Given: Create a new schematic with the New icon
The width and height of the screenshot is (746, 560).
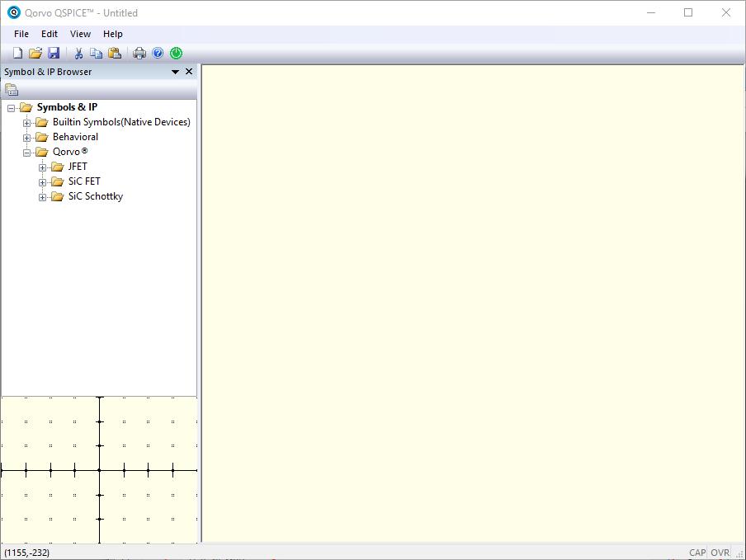Looking at the screenshot, I should 17,54.
